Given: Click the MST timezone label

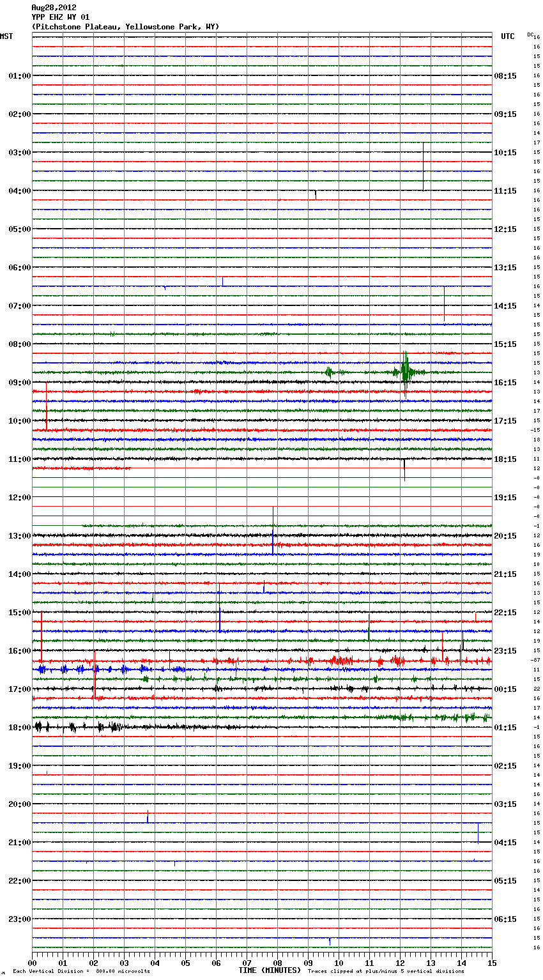Looking at the screenshot, I should click(x=6, y=36).
